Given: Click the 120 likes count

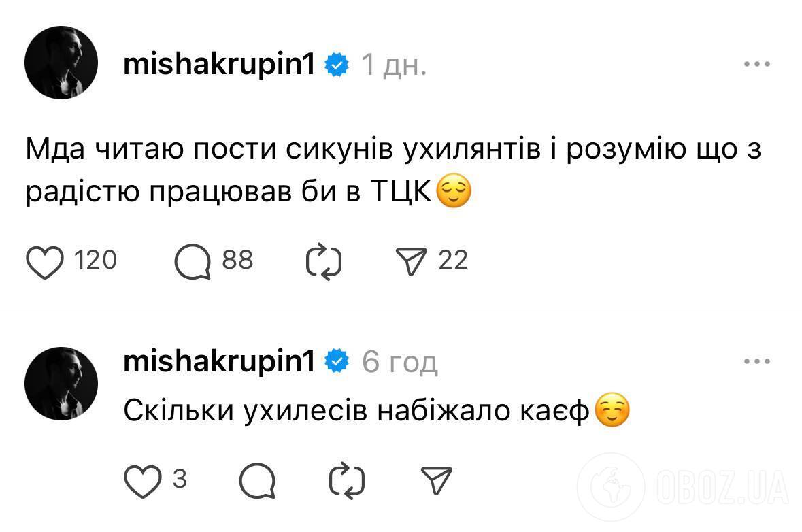Looking at the screenshot, I should pyautogui.click(x=95, y=261).
